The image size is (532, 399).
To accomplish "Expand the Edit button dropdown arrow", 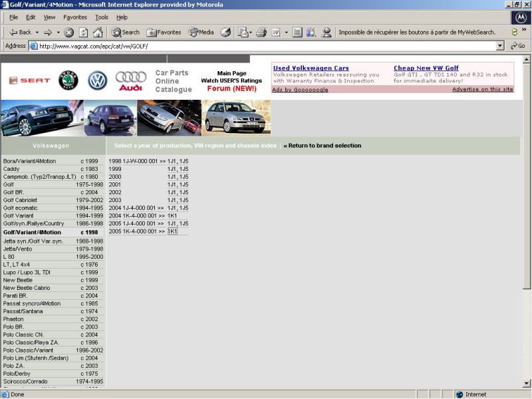I will pos(287,33).
